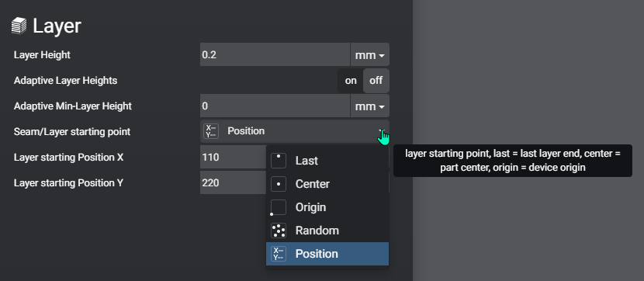Click the Layer stack icon in header

click(19, 26)
